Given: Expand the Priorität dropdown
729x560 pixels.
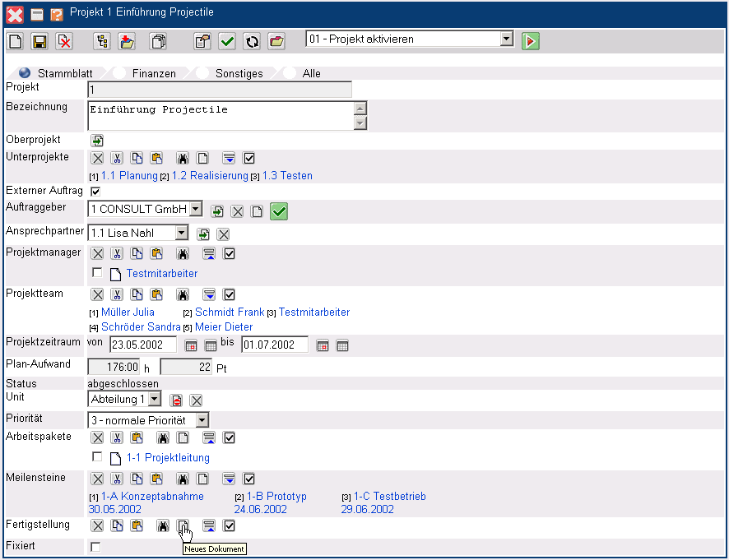Looking at the screenshot, I should [202, 420].
